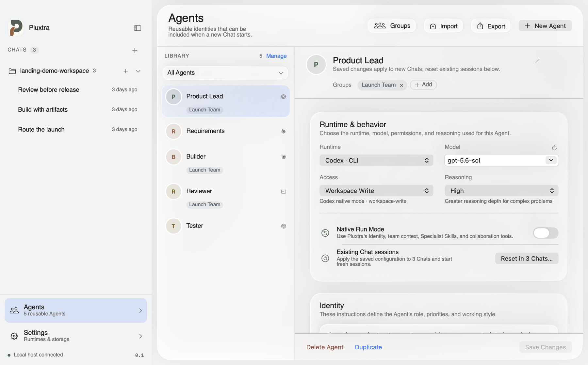Click the Save Changes button
Screen dimensions: 588x365
[x=545, y=347]
